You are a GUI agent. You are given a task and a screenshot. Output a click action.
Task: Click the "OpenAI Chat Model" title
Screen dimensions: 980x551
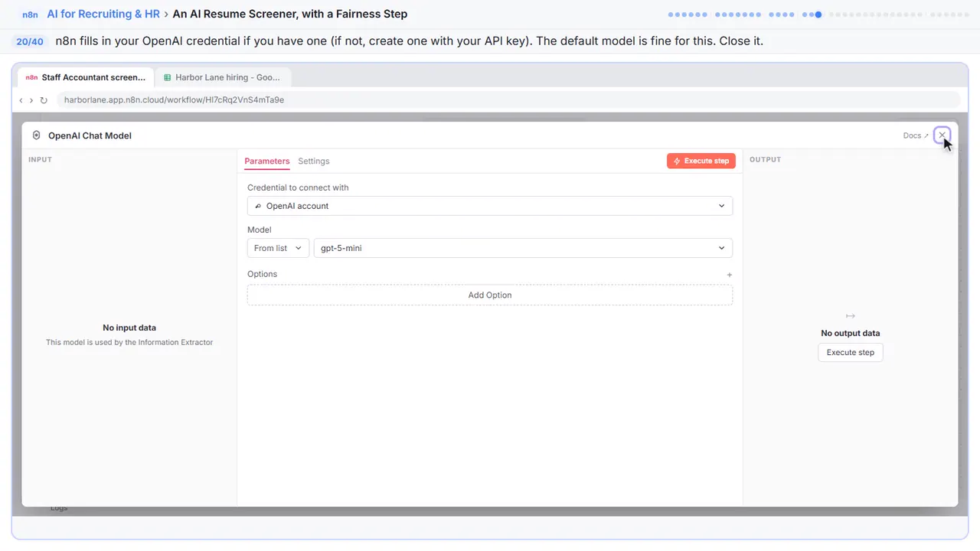pyautogui.click(x=90, y=135)
